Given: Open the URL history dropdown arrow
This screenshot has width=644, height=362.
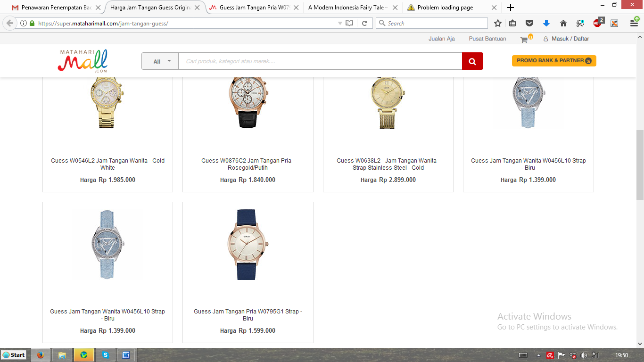Looking at the screenshot, I should tap(340, 23).
